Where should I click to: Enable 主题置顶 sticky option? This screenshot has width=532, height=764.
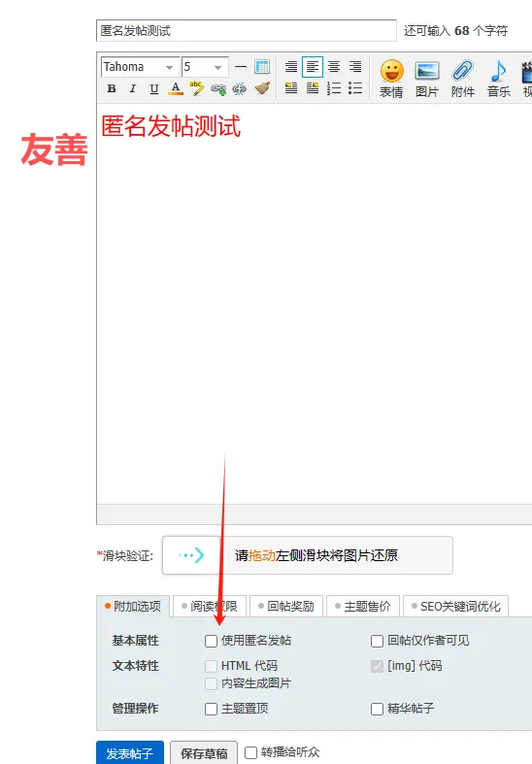click(x=211, y=709)
